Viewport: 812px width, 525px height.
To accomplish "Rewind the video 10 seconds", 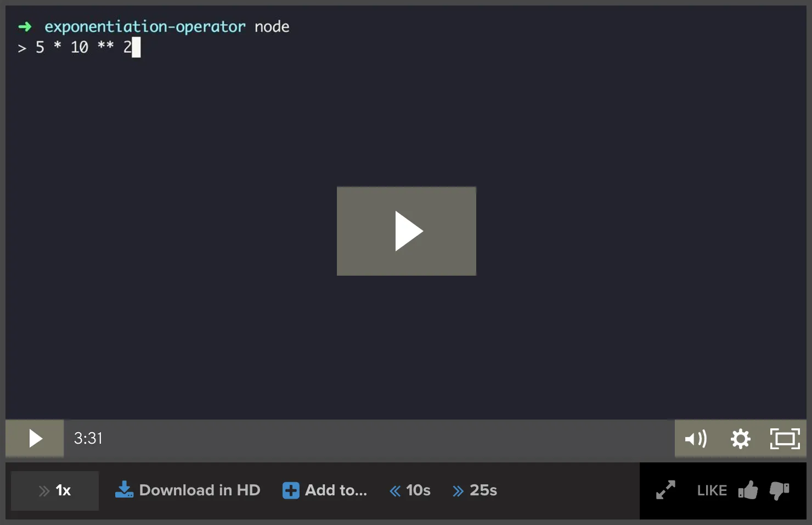I will 410,490.
